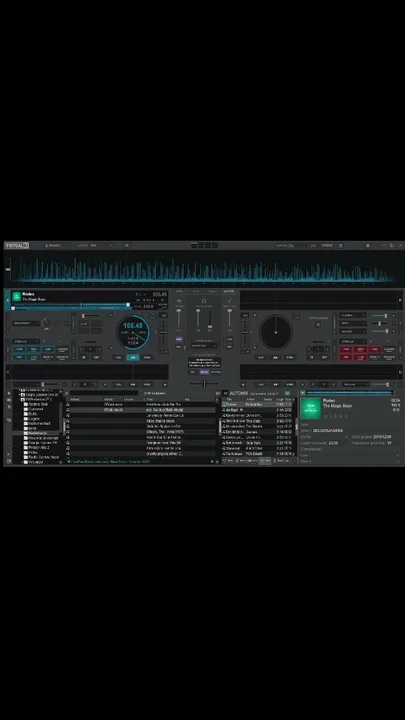The height and width of the screenshot is (720, 405).
Task: Click the left deck 105.45 BPM jog wheel
Action: 133,332
